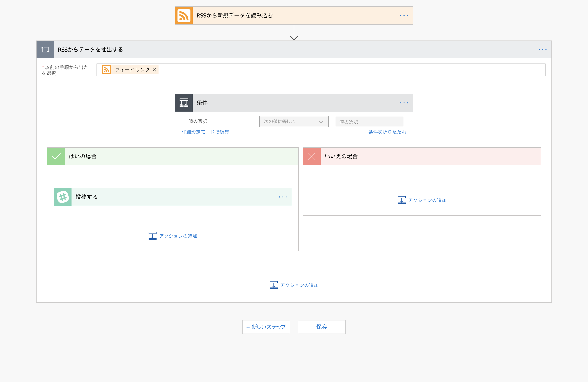Remove the フィード リンク token
Viewport: 588px width, 382px height.
(x=154, y=70)
